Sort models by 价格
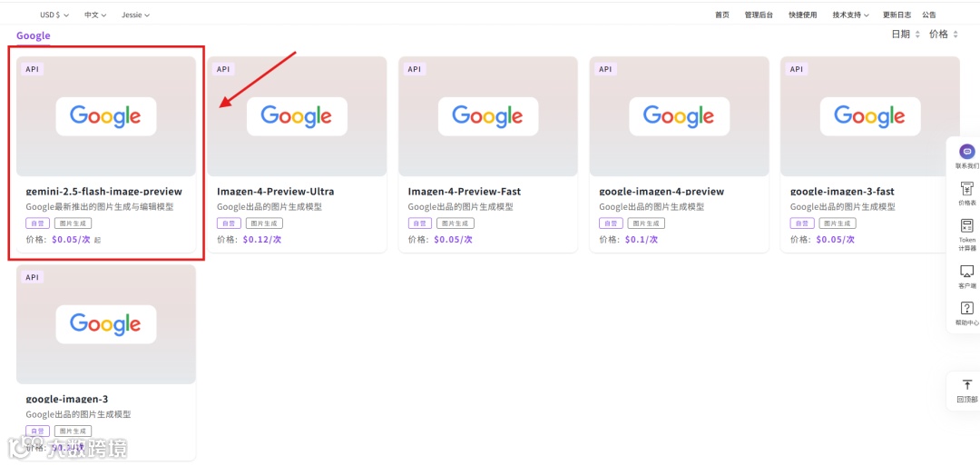The height and width of the screenshot is (466, 980). (x=944, y=35)
